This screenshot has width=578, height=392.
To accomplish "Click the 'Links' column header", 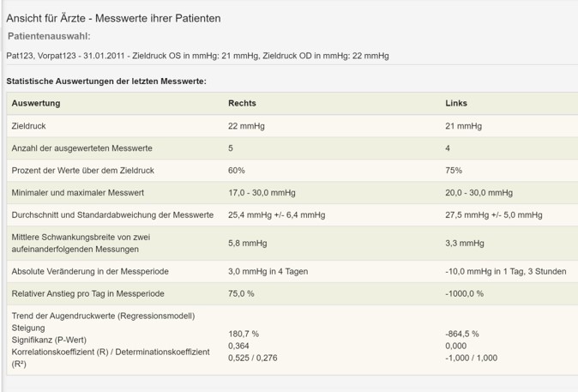I will (456, 103).
